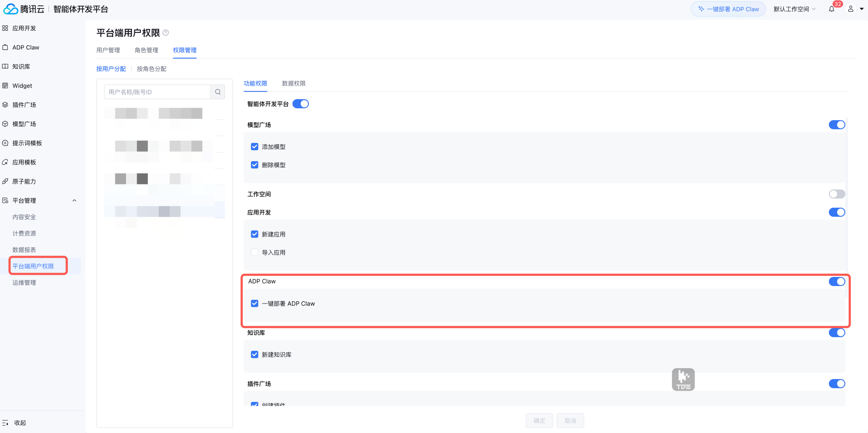Click the help icon beside 平台端用户权限 title

[166, 33]
